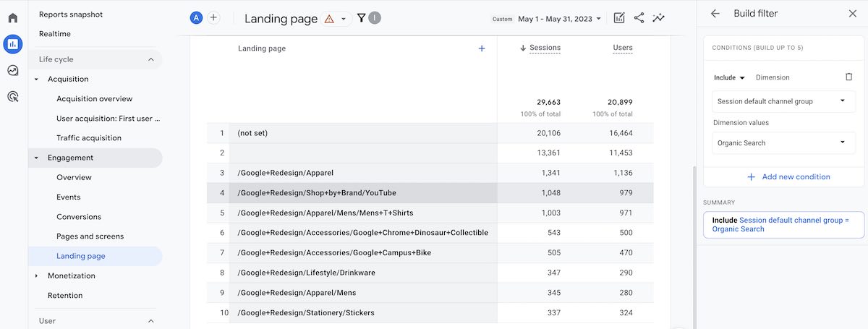Sort table by Users column header
The height and width of the screenshot is (329, 868).
tap(622, 48)
